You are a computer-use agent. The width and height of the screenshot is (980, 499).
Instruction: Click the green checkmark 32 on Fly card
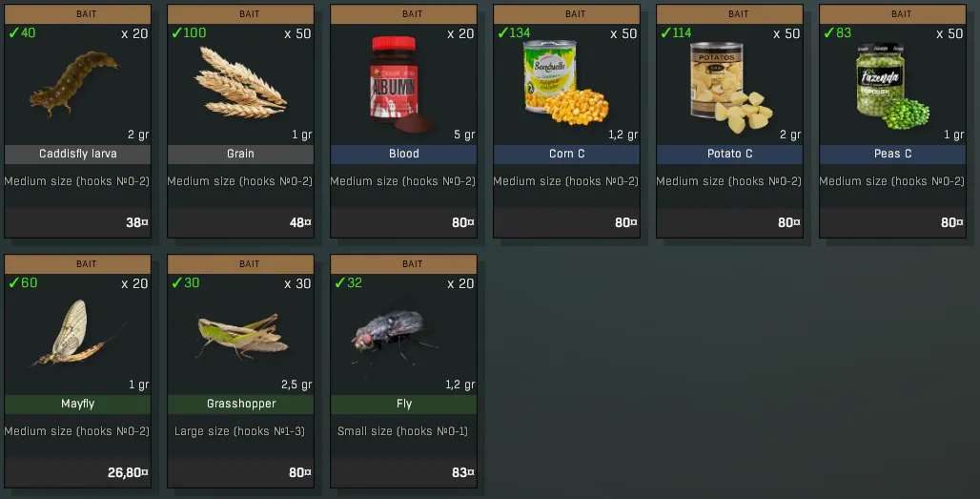[x=349, y=282]
